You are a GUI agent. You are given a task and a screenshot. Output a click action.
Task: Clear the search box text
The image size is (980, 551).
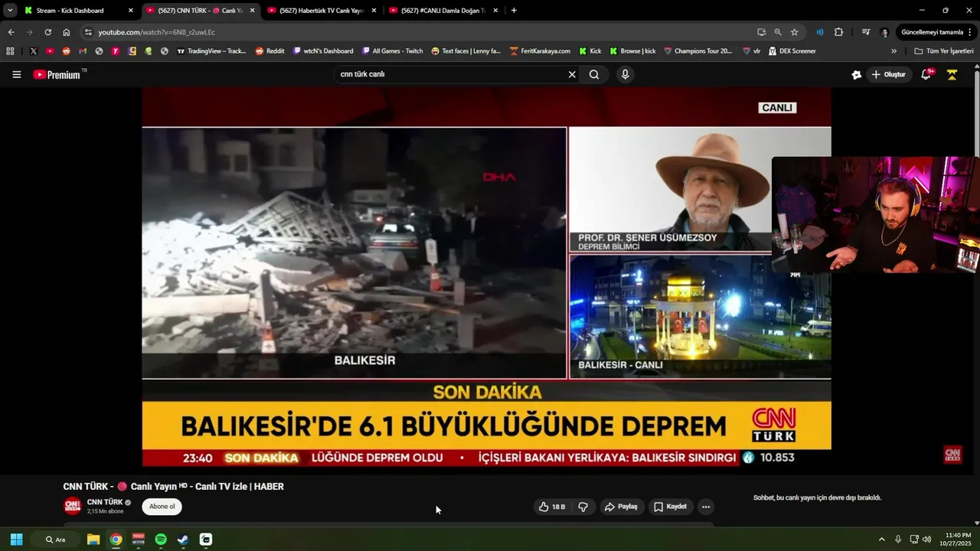572,74
